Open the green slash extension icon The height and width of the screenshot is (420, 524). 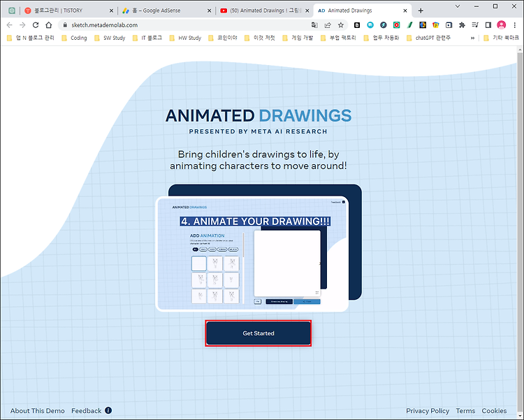[x=409, y=25]
